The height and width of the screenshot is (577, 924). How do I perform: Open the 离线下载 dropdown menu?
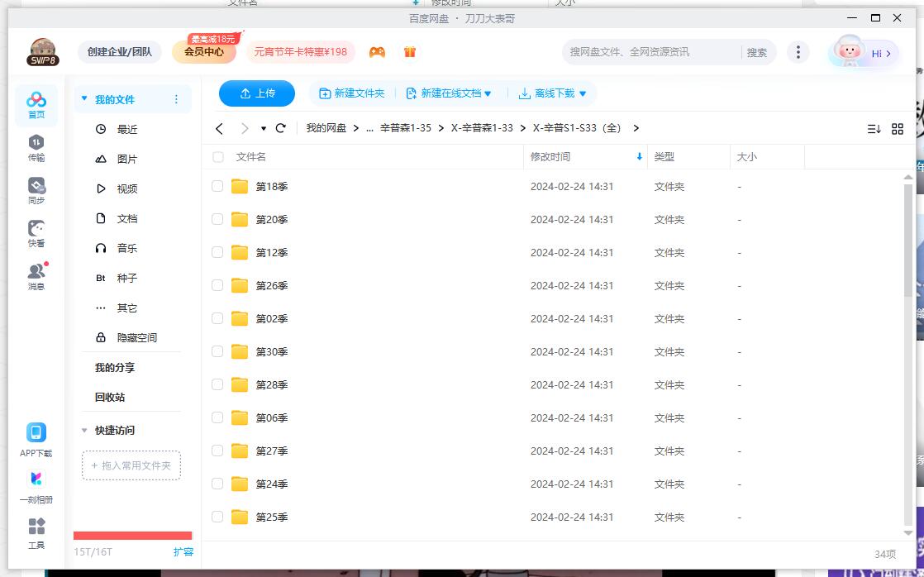pyautogui.click(x=583, y=94)
